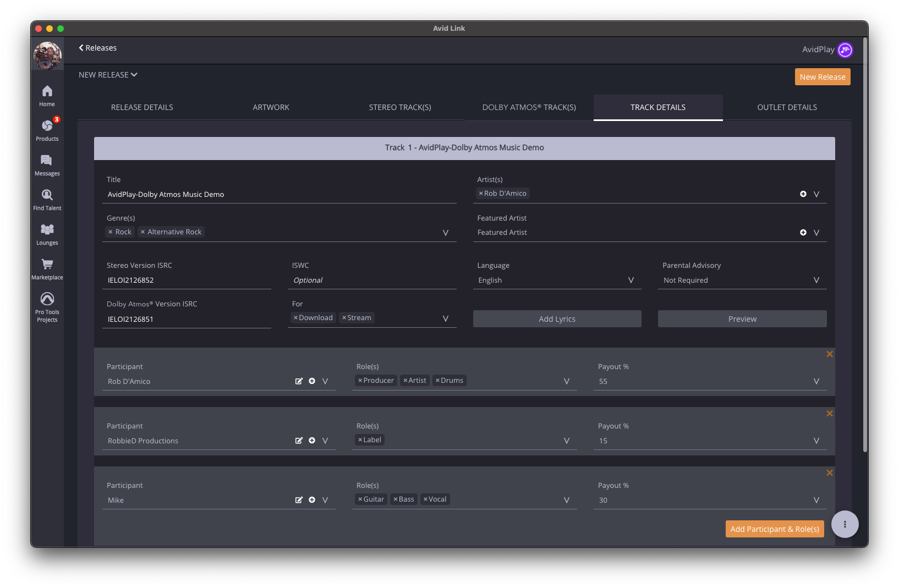Viewport: 899px width, 588px height.
Task: Click the AvidPlay logo icon
Action: click(x=845, y=50)
